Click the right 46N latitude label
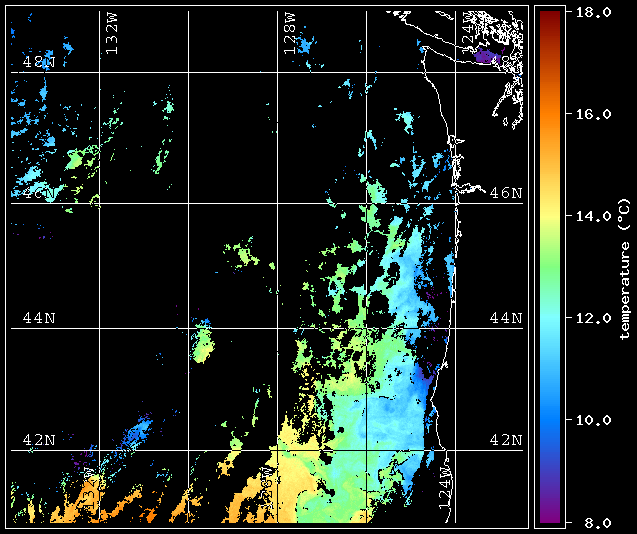The image size is (637, 534). (x=506, y=193)
